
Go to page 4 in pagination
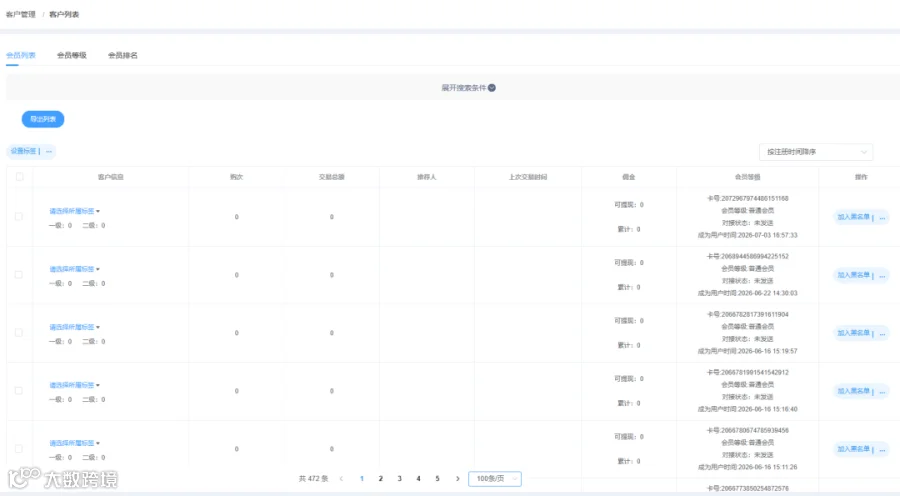click(418, 479)
